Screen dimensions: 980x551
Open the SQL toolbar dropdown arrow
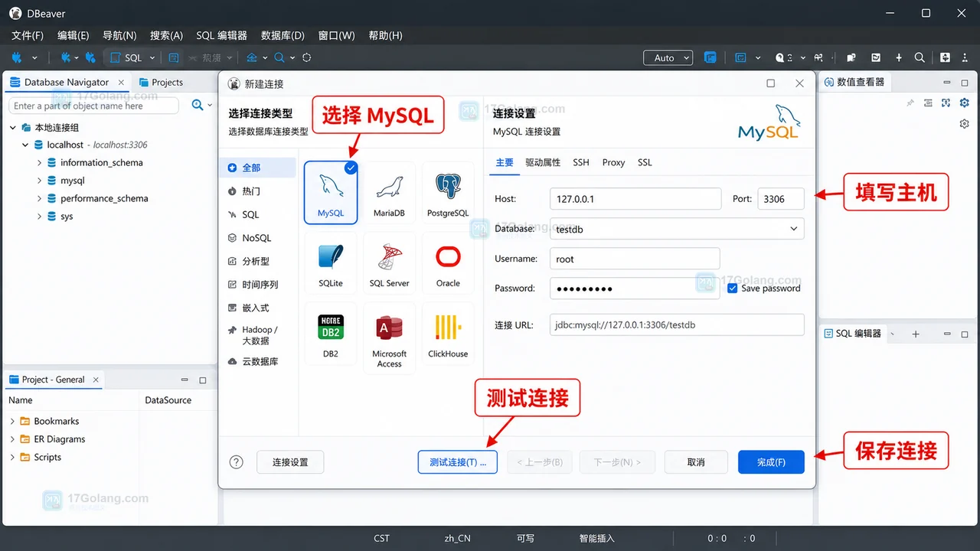(x=152, y=57)
